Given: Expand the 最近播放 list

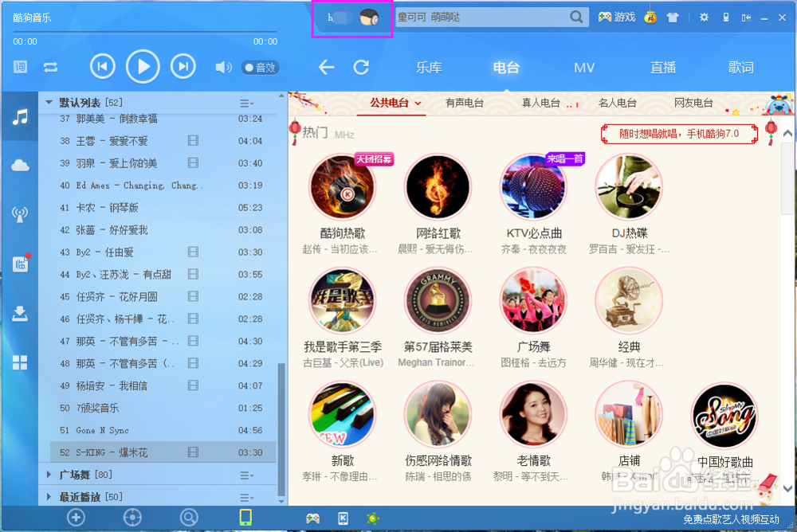Looking at the screenshot, I should point(80,495).
